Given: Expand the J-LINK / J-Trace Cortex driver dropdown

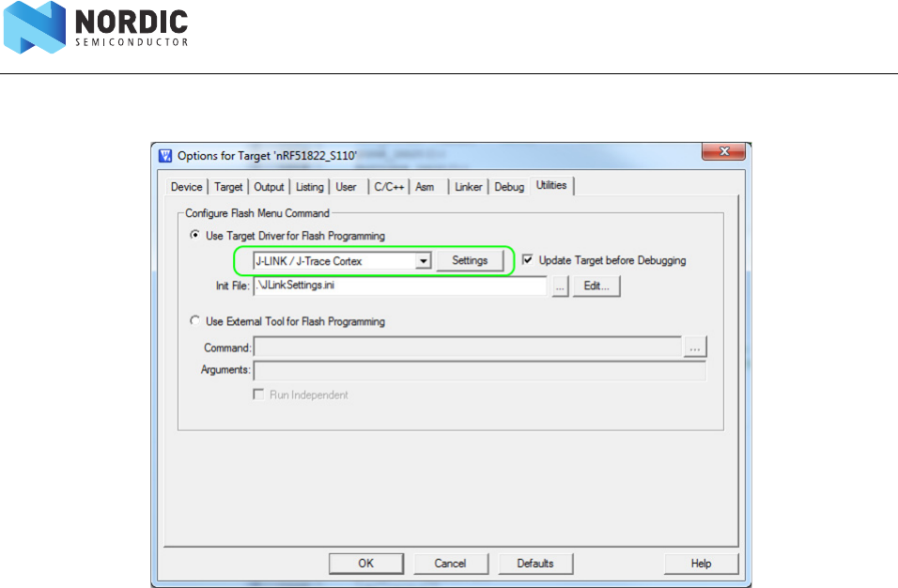Looking at the screenshot, I should pyautogui.click(x=424, y=261).
